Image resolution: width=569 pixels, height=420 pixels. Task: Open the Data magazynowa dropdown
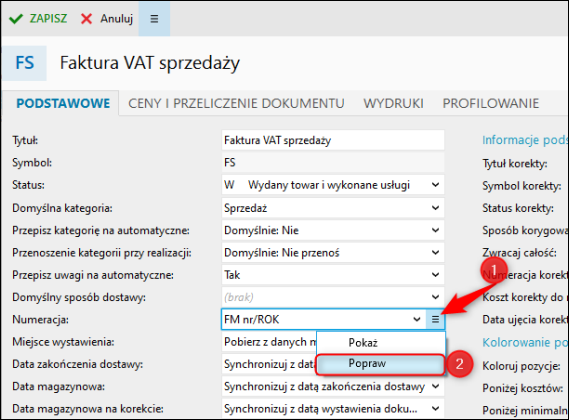[435, 387]
